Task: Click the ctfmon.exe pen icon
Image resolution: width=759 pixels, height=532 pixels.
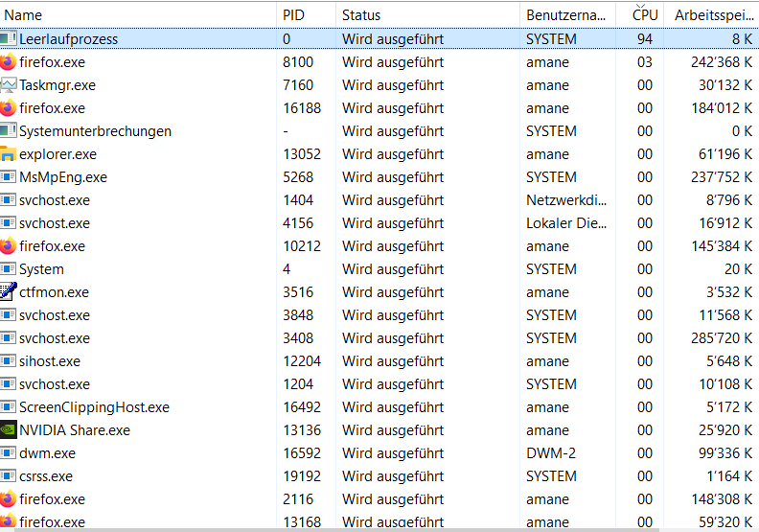Action: [9, 291]
